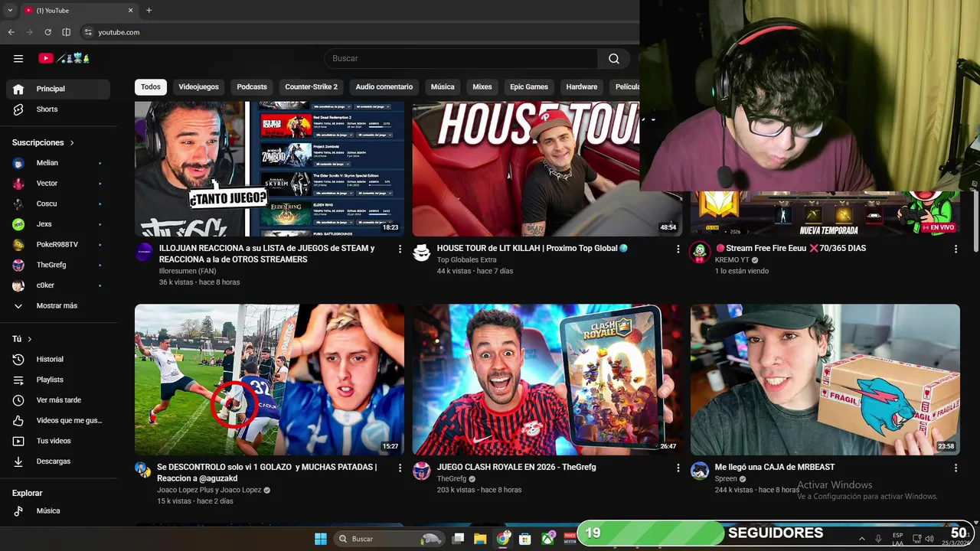Image resolution: width=980 pixels, height=551 pixels.
Task: Open PokeR988TV subscription channel
Action: tap(58, 244)
